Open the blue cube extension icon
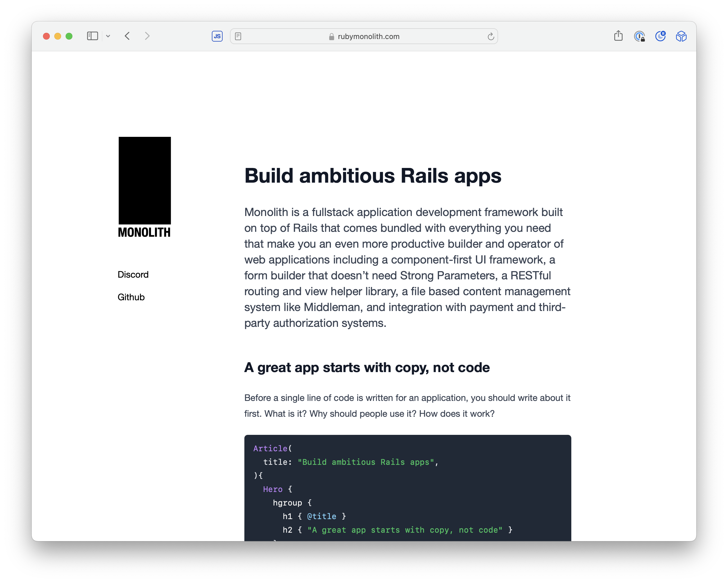The height and width of the screenshot is (583, 728). point(681,36)
